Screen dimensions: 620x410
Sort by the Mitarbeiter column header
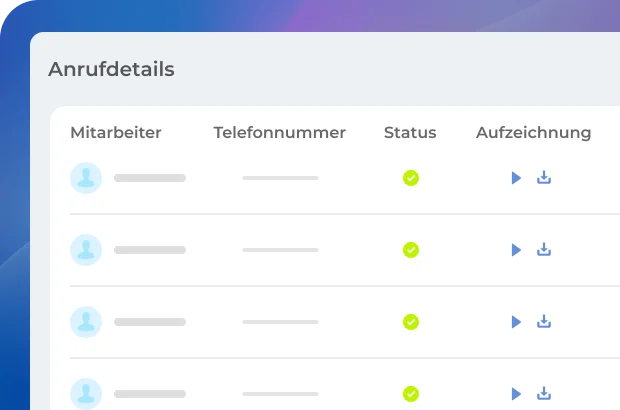(116, 133)
